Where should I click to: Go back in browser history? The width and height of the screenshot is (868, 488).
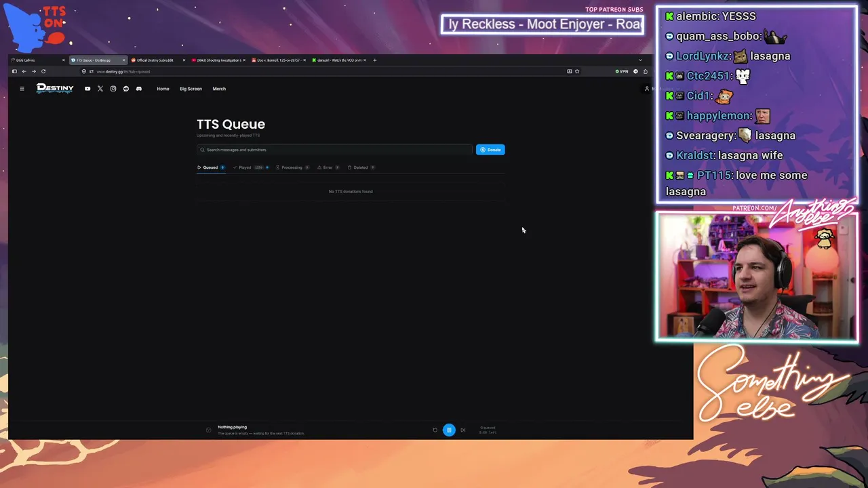(x=24, y=71)
